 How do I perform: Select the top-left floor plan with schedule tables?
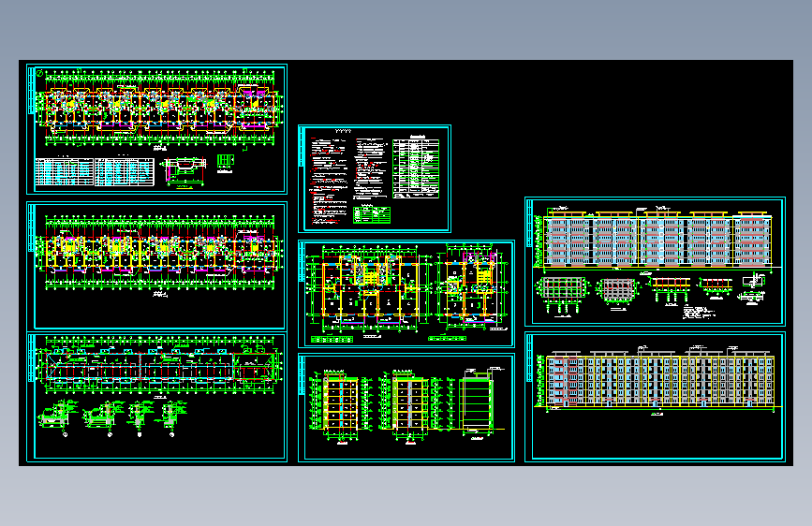[x=157, y=129]
